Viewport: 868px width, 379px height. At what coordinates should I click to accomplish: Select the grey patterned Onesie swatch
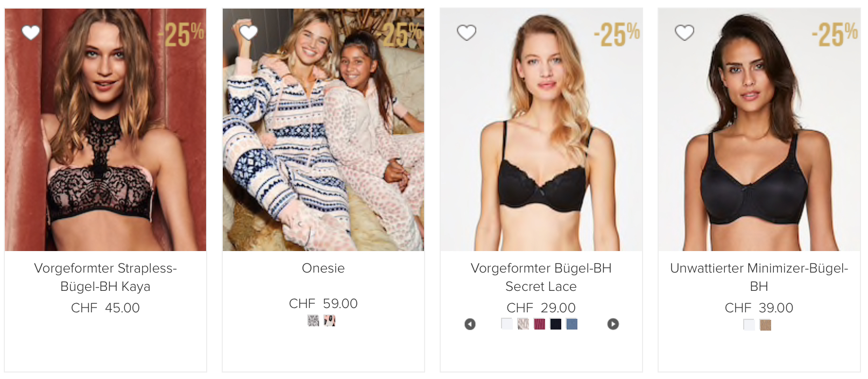point(313,321)
